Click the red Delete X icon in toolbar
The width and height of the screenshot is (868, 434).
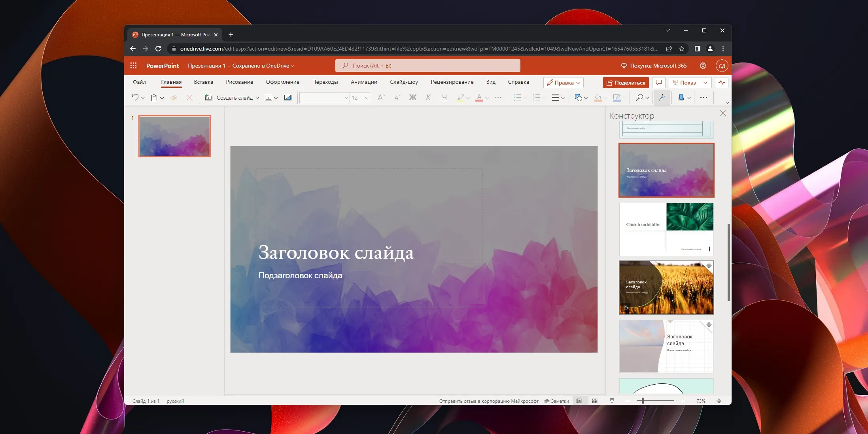(189, 97)
